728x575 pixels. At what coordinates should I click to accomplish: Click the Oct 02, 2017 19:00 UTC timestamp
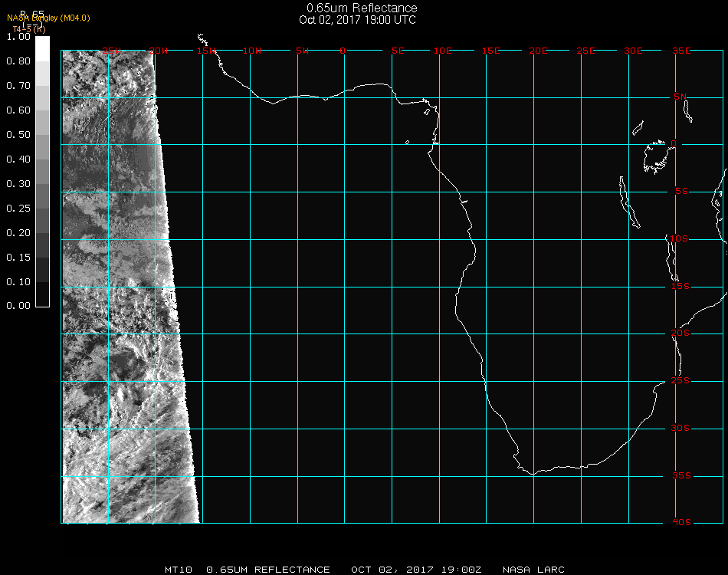pyautogui.click(x=358, y=20)
